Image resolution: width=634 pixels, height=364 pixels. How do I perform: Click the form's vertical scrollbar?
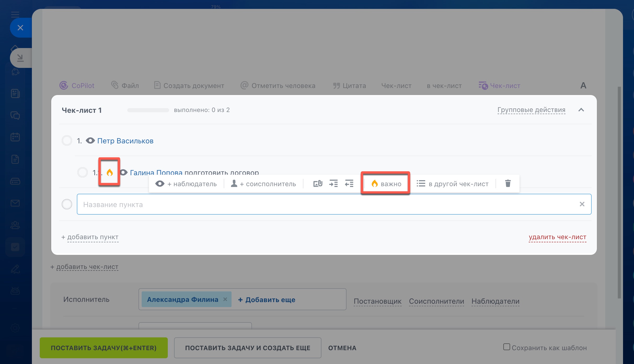619,193
